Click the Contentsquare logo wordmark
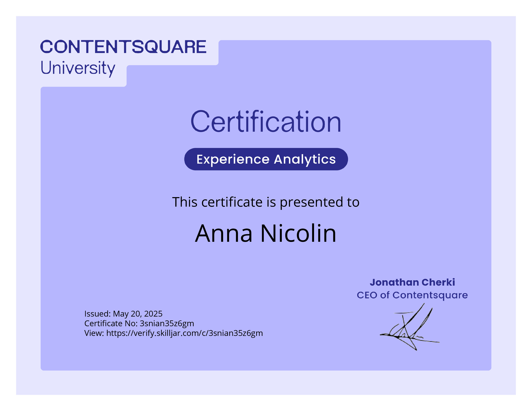 coord(123,47)
